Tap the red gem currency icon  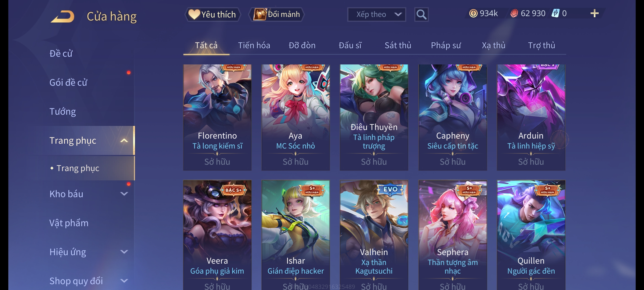[514, 13]
